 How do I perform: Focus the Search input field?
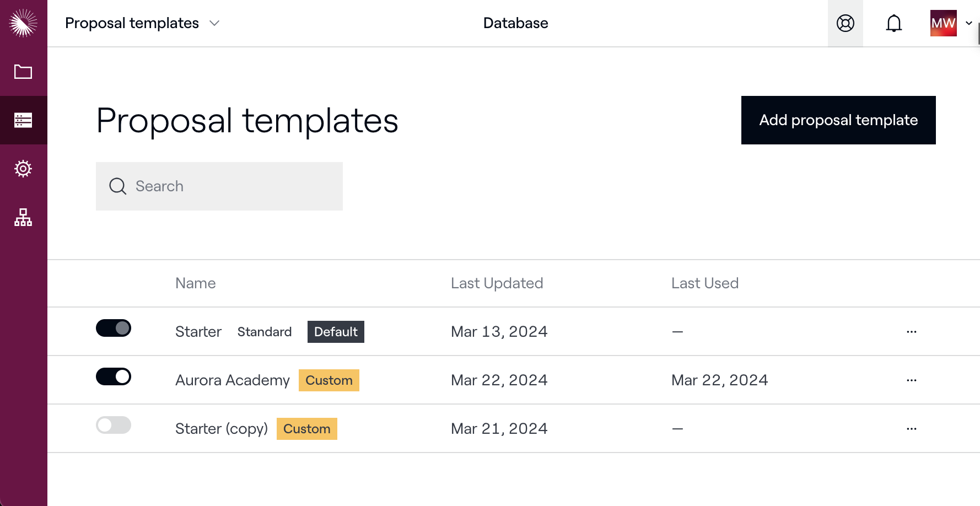click(231, 186)
